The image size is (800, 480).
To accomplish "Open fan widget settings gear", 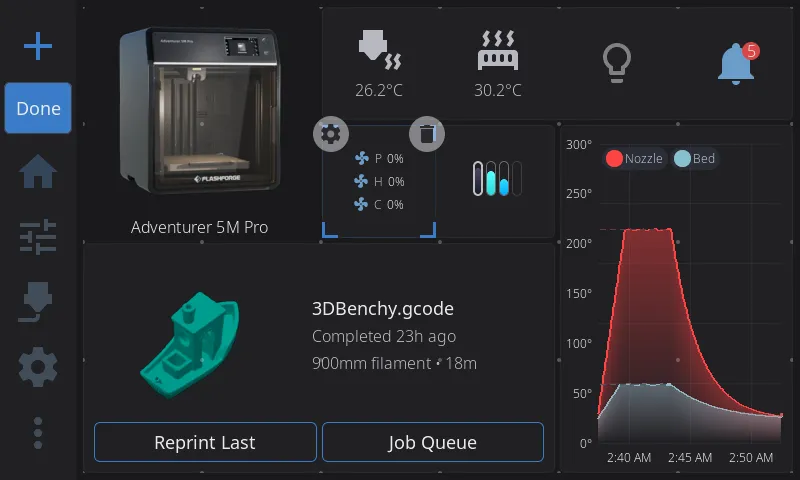I will coord(331,134).
